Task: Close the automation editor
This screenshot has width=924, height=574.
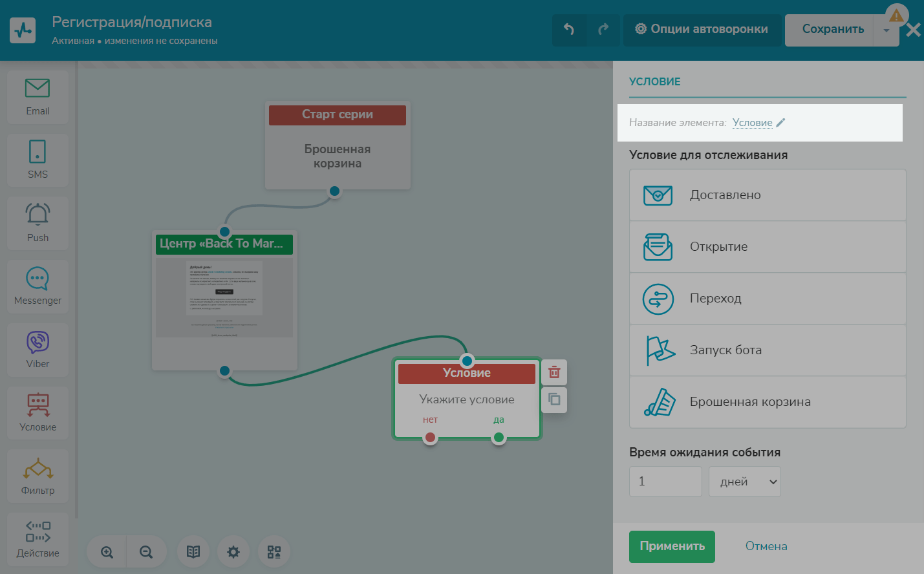Action: 913,30
